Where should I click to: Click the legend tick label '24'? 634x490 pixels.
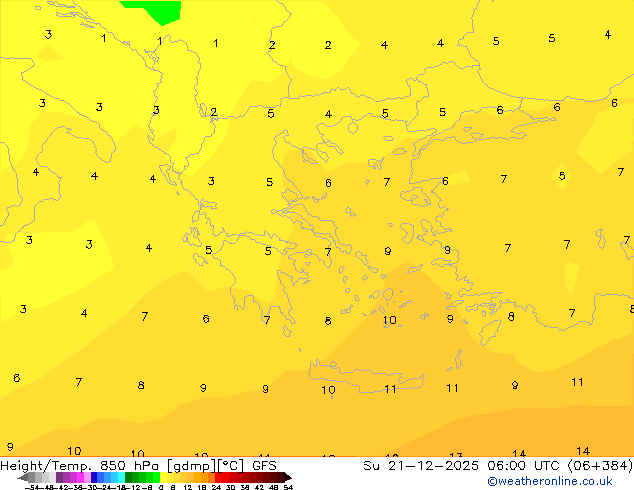[216, 488]
